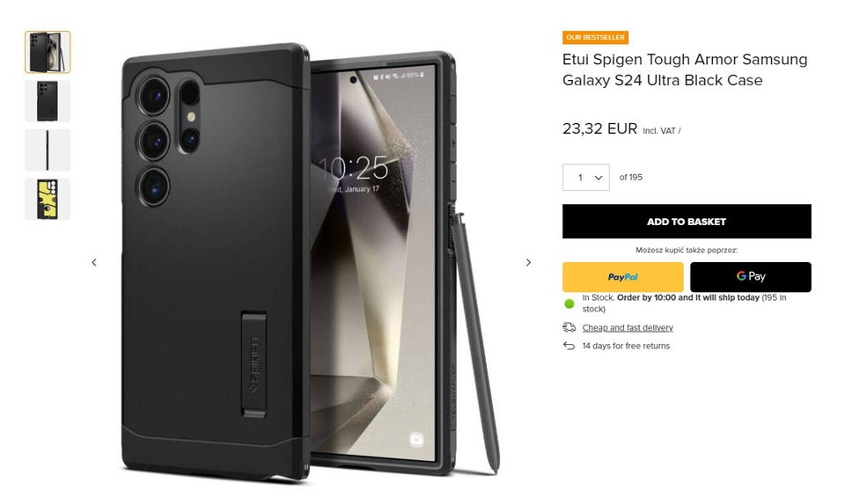The image size is (845, 504).
Task: Click the main product photo of the case
Action: click(312, 261)
